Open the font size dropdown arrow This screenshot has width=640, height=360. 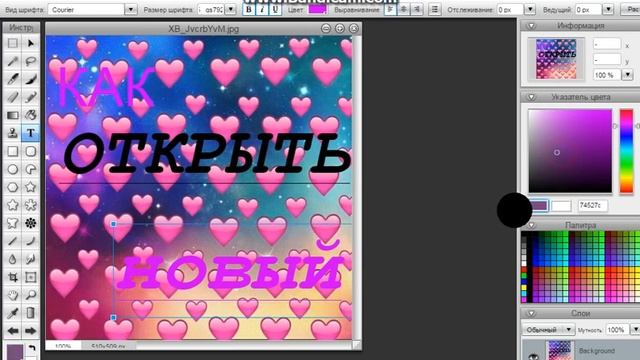(x=230, y=9)
